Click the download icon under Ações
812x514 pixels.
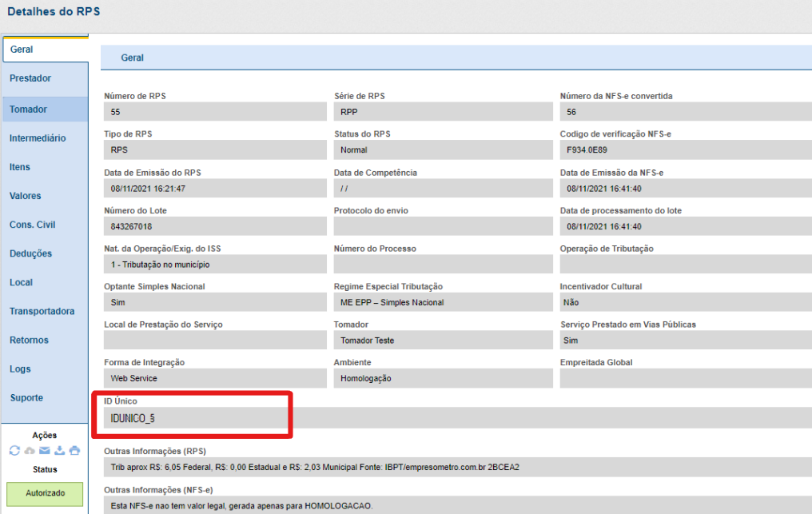pos(59,451)
